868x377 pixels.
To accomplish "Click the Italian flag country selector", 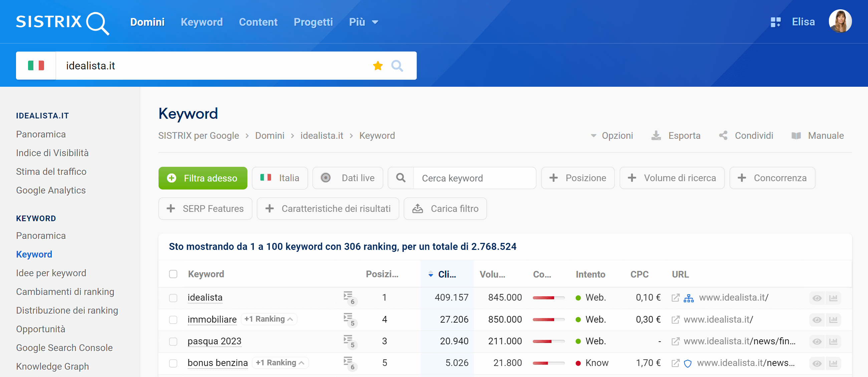I will pos(36,65).
